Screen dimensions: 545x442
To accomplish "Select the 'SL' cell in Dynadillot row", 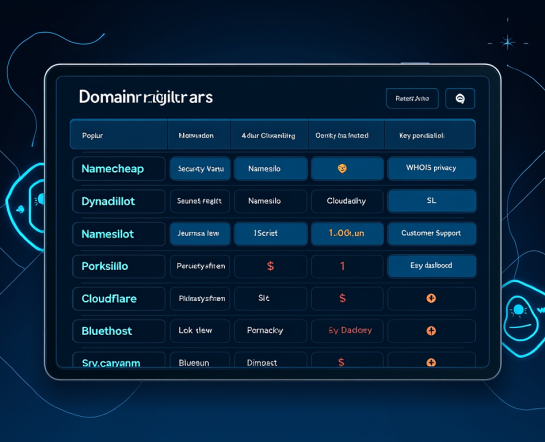I will (431, 200).
